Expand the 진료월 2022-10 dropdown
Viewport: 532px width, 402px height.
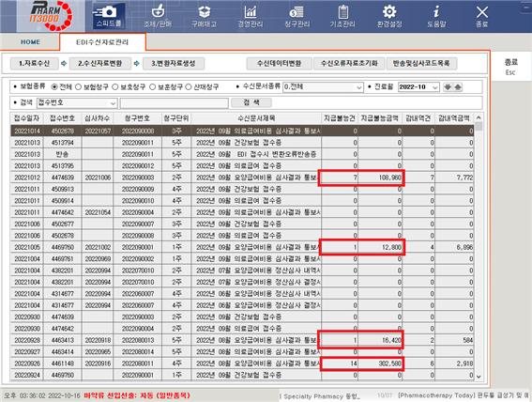point(435,87)
